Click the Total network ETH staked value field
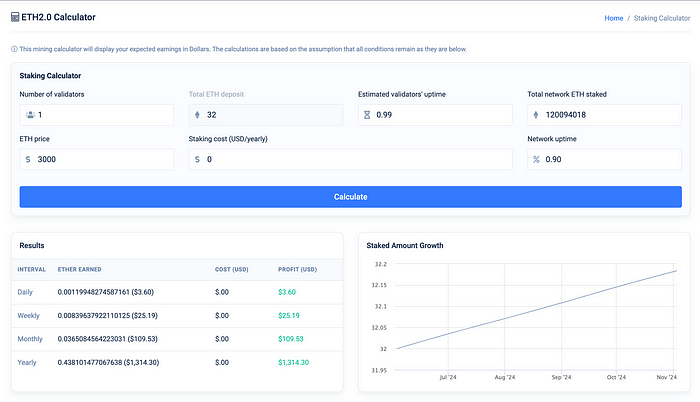The width and height of the screenshot is (700, 402). pyautogui.click(x=612, y=115)
